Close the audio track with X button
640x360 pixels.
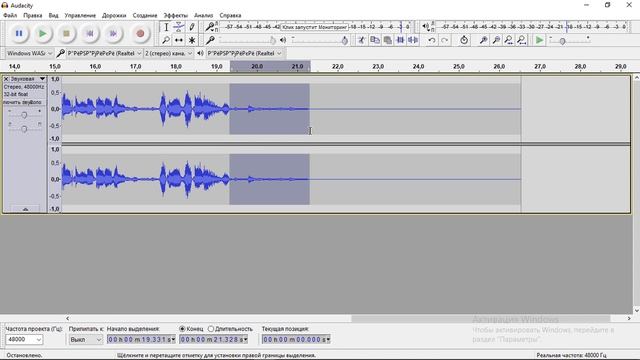coord(6,79)
